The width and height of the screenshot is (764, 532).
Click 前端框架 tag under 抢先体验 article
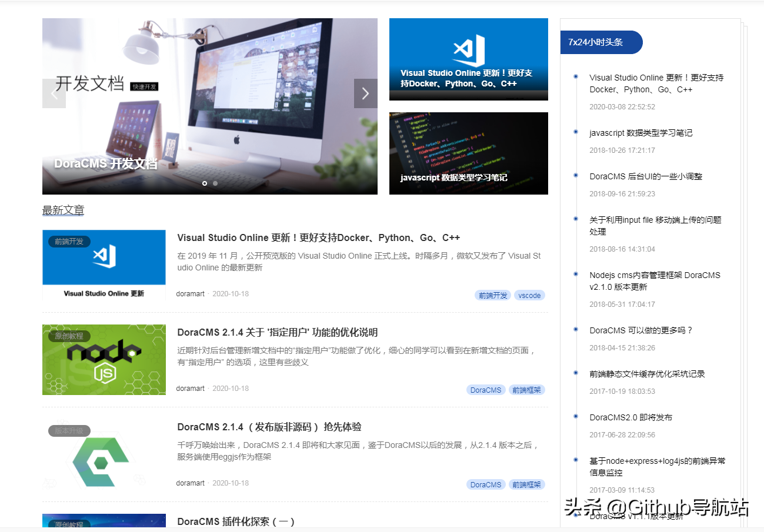point(527,484)
